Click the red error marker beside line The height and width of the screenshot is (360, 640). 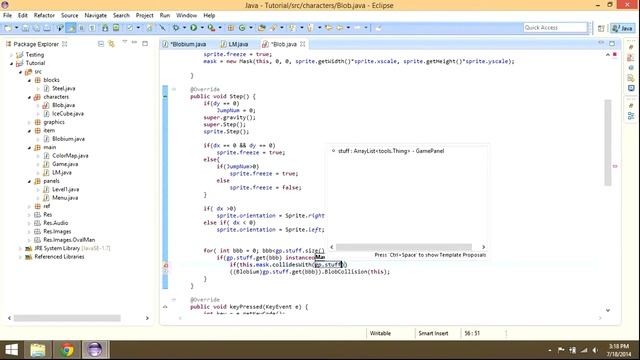(x=165, y=266)
